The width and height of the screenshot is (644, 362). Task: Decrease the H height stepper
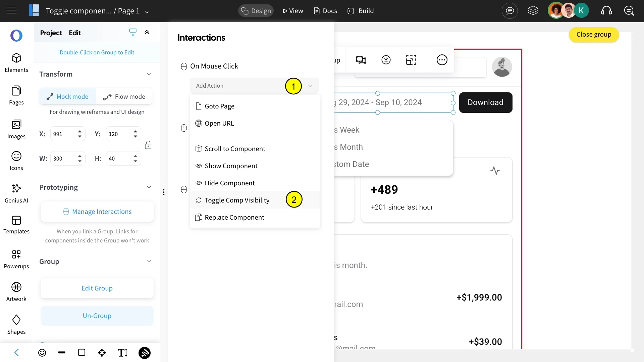coord(135,161)
